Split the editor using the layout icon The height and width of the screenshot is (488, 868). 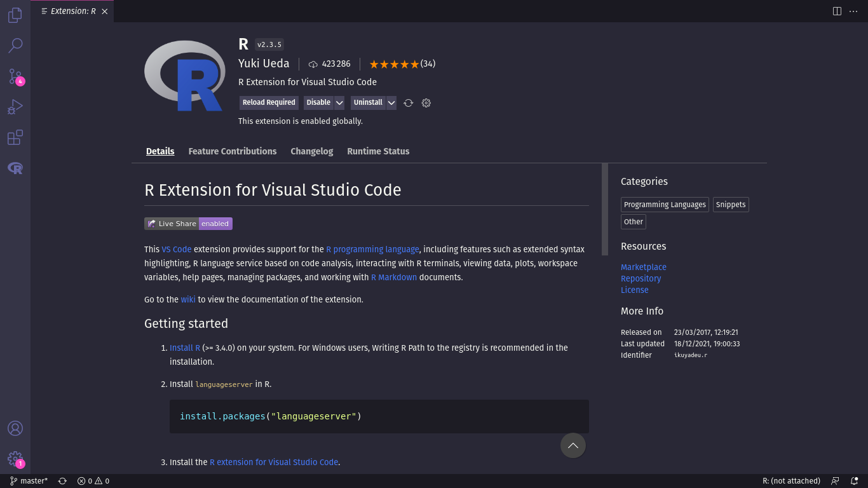pos(836,11)
